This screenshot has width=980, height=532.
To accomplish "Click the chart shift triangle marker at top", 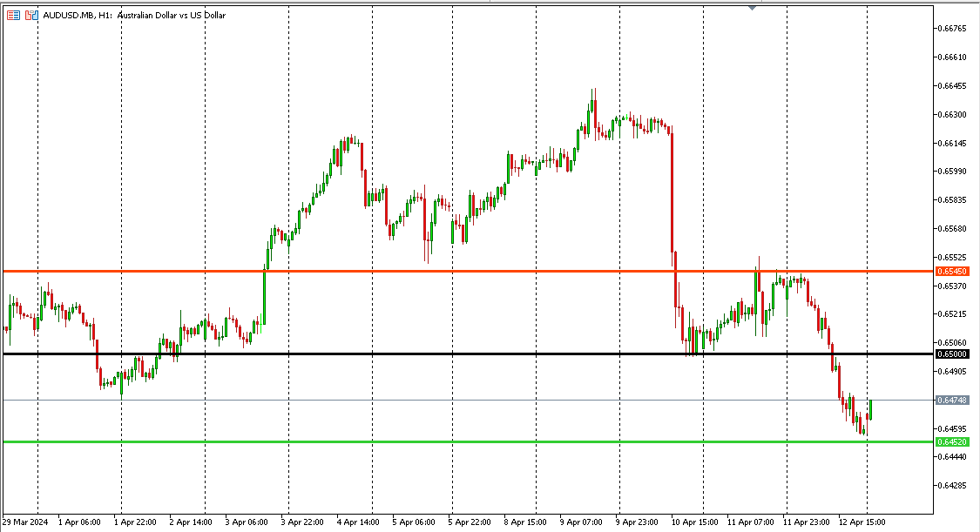I will pyautogui.click(x=752, y=8).
